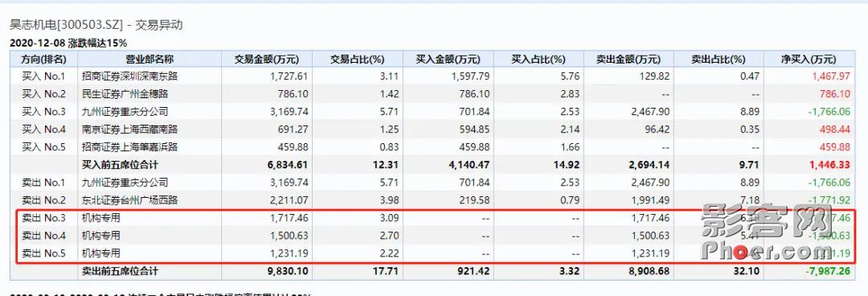Viewport: 868px width, 296px height.
Task: Select 南京证券上海西藏南路 branch name
Action: (129, 129)
